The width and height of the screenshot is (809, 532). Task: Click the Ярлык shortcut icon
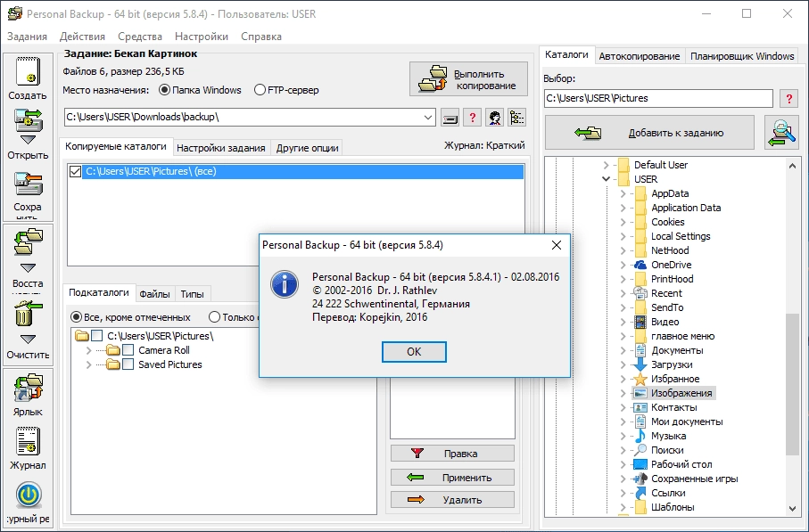[28, 389]
